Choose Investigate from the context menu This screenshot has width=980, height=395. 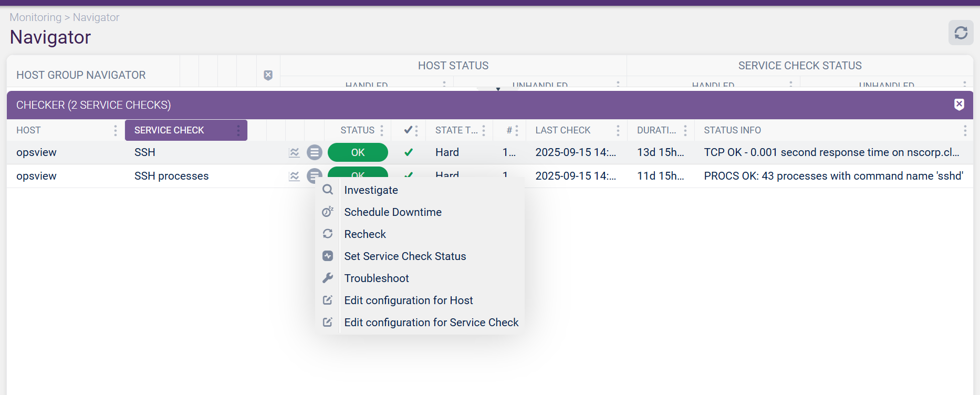coord(371,190)
